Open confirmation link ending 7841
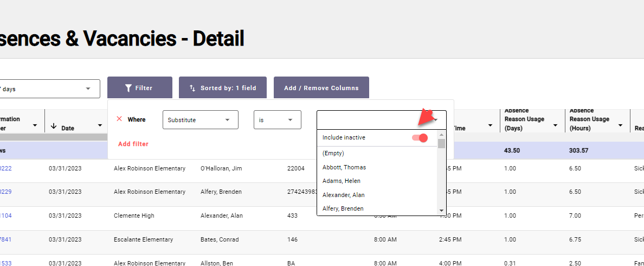This screenshot has width=644, height=266. [6, 240]
